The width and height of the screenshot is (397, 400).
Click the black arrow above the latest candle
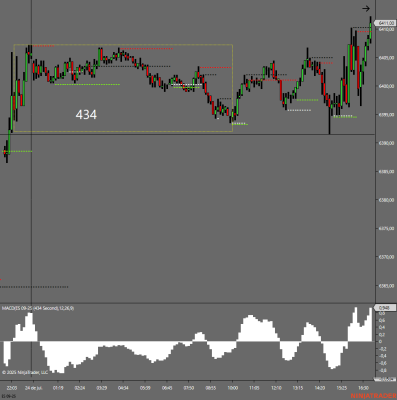366,9
